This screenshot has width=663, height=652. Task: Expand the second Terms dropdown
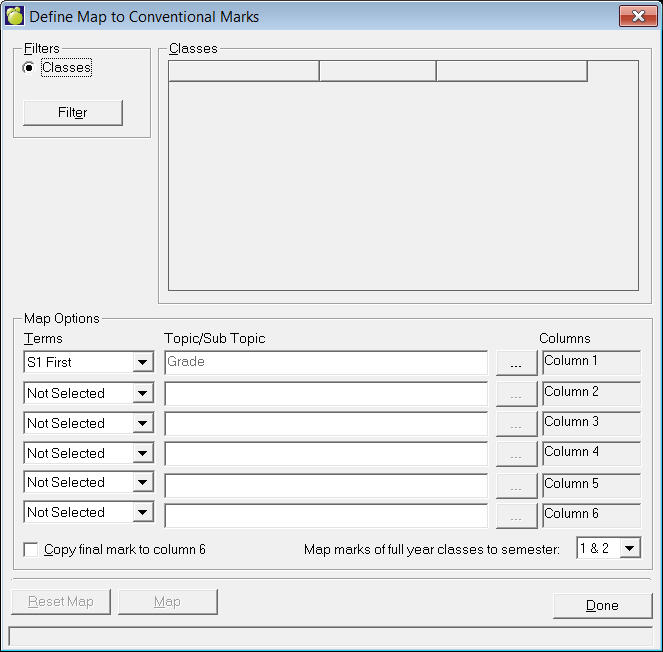click(143, 394)
